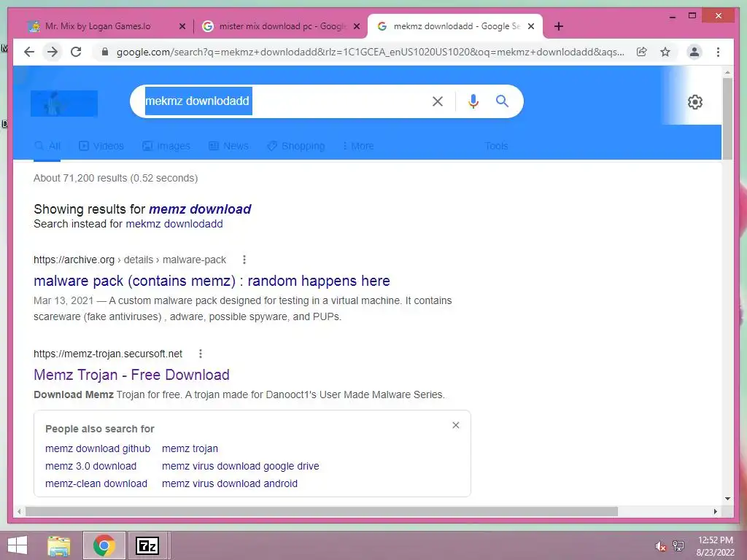This screenshot has height=560, width=747.
Task: Switch to mister mix download pc tab
Action: click(281, 26)
